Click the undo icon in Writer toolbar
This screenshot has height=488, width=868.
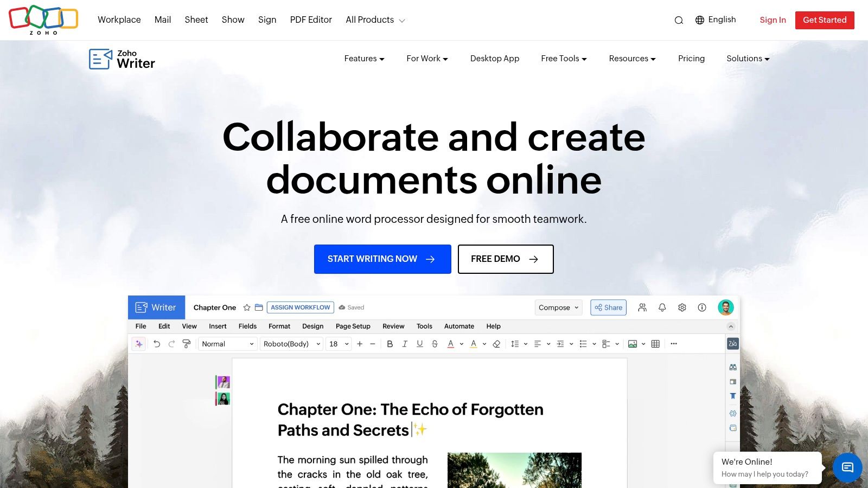pyautogui.click(x=157, y=344)
